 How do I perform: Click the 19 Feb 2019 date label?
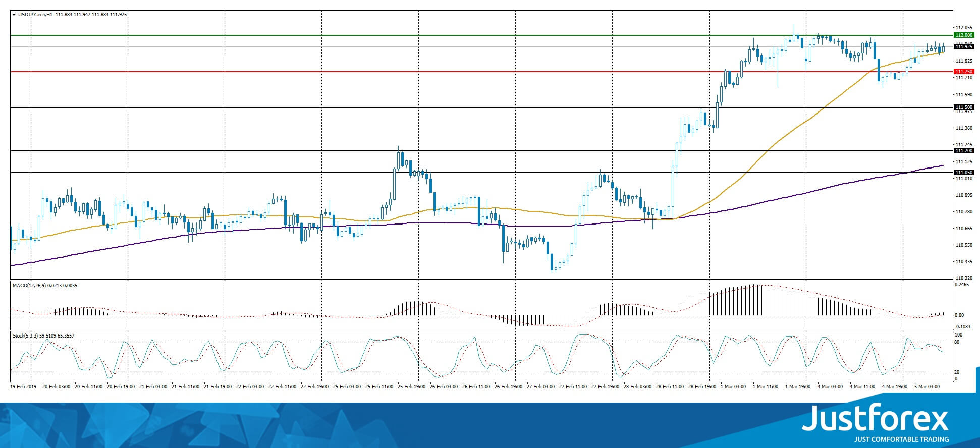tap(23, 387)
